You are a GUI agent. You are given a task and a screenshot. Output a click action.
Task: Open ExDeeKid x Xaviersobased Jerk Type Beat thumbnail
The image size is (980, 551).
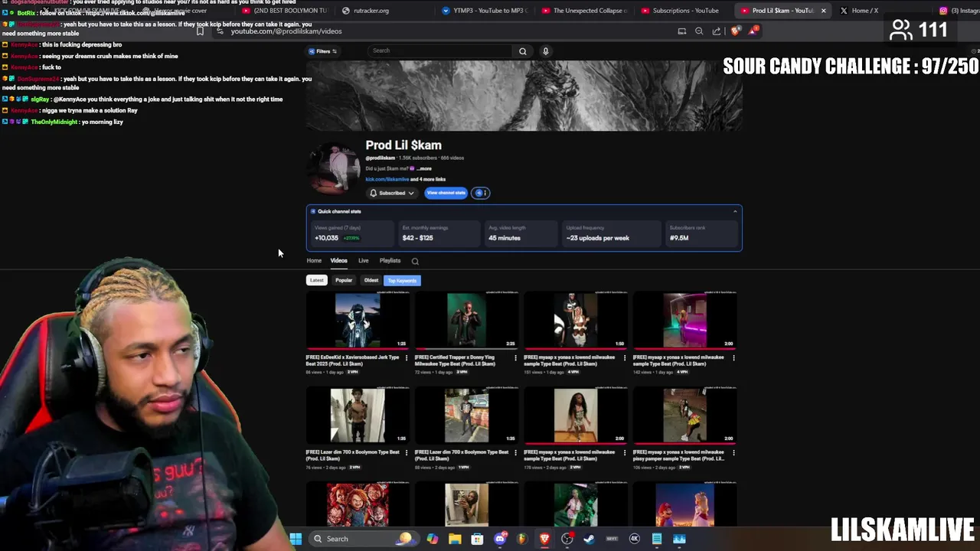tap(358, 320)
